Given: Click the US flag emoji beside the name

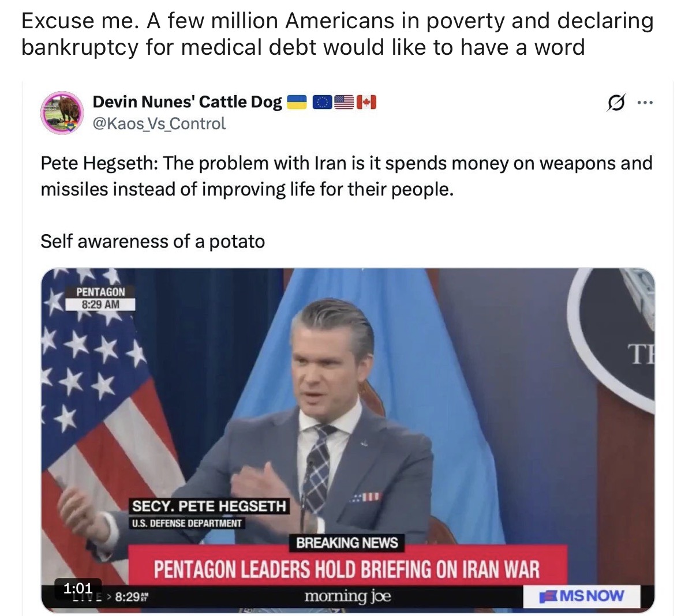Looking at the screenshot, I should tap(345, 103).
